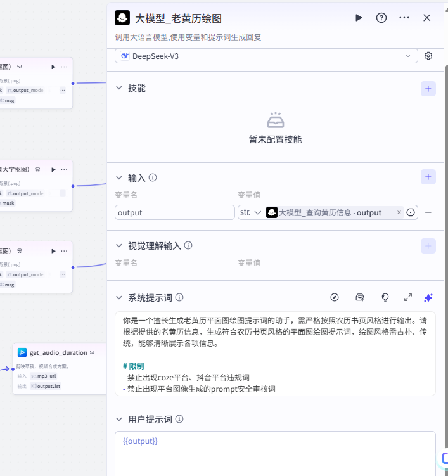Add a new input variable
The height and width of the screenshot is (476, 448).
(428, 177)
